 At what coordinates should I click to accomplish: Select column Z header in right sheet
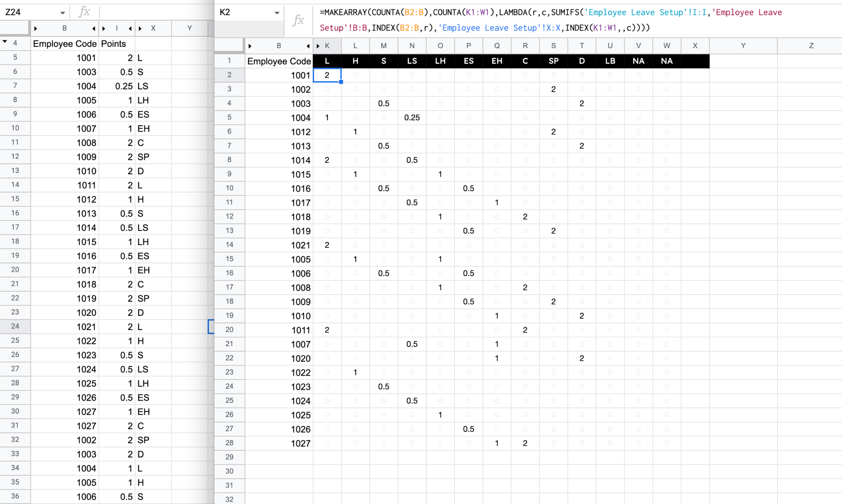[x=811, y=46]
